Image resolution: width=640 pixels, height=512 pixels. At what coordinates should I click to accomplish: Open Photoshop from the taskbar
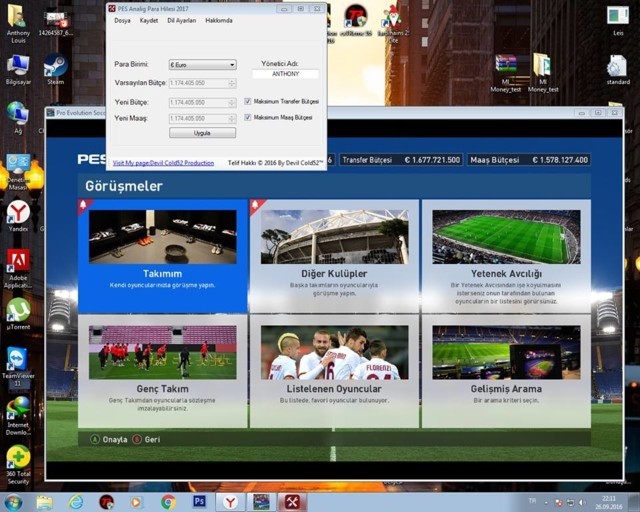click(199, 501)
